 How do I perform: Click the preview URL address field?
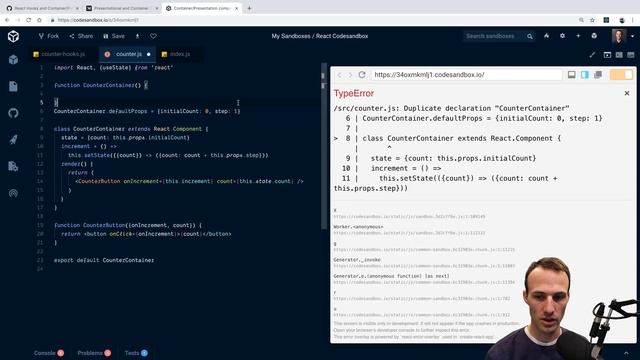click(x=467, y=75)
